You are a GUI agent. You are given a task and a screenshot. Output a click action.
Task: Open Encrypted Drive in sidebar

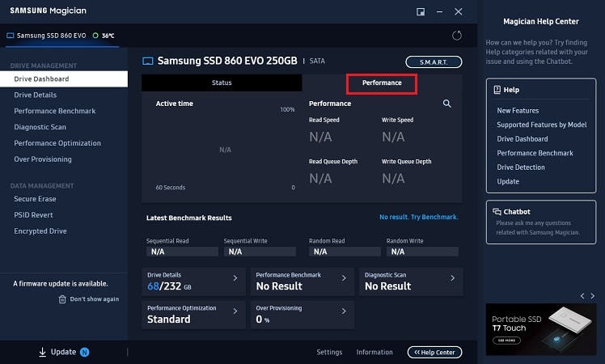tap(40, 231)
